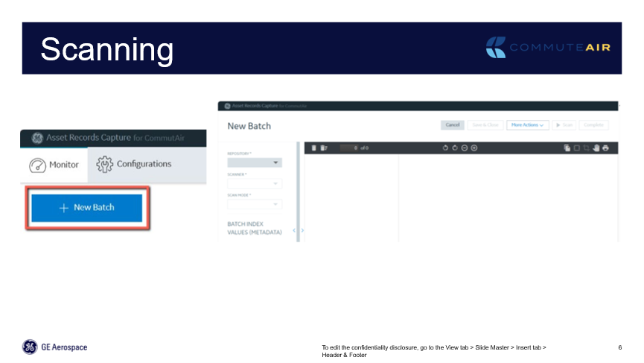Activate the hand pan tool

click(x=596, y=148)
